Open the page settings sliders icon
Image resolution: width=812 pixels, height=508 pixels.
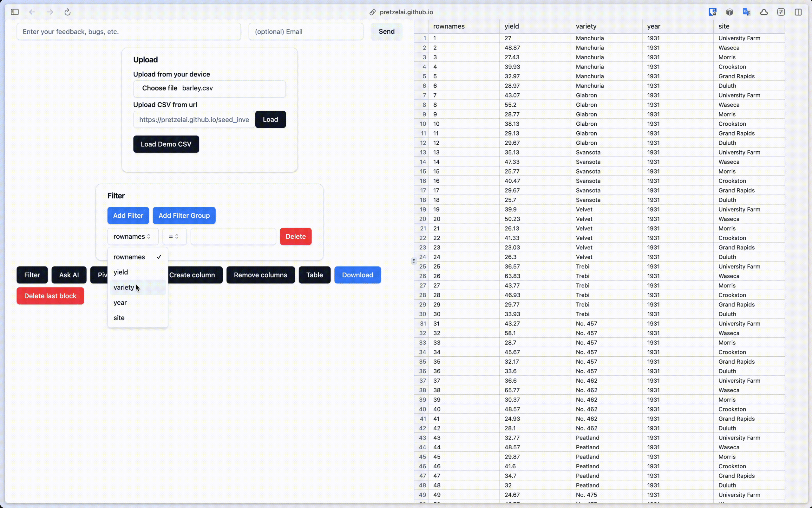pos(781,12)
